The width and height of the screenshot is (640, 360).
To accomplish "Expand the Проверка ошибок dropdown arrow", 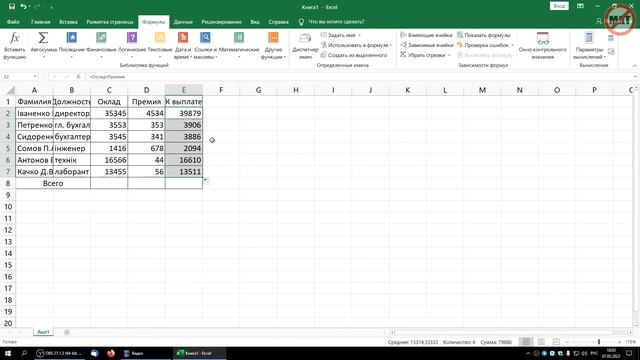I will (x=513, y=45).
